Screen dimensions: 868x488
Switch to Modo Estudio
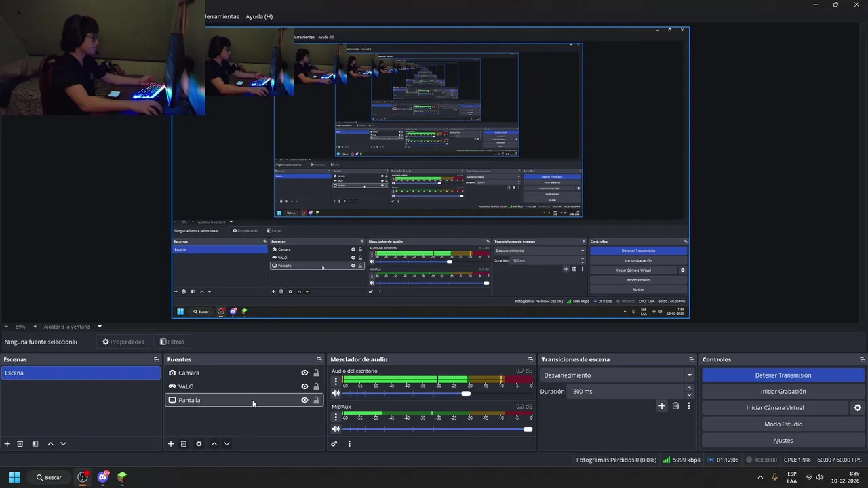coord(783,424)
